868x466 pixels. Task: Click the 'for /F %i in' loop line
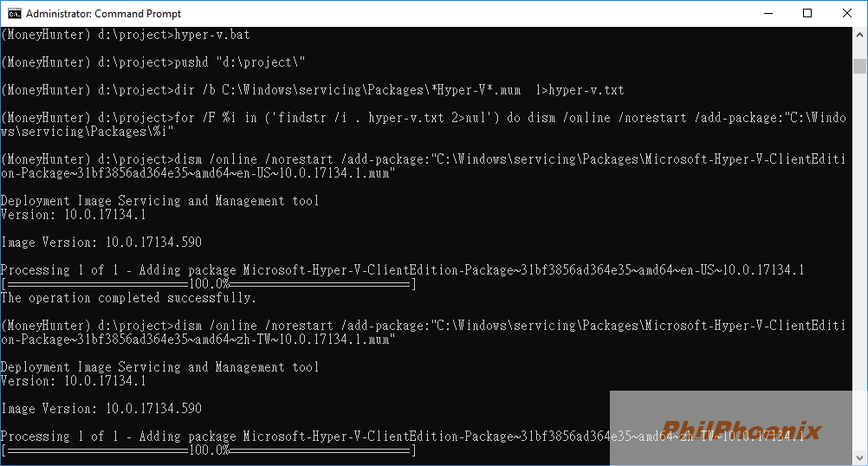(424, 125)
